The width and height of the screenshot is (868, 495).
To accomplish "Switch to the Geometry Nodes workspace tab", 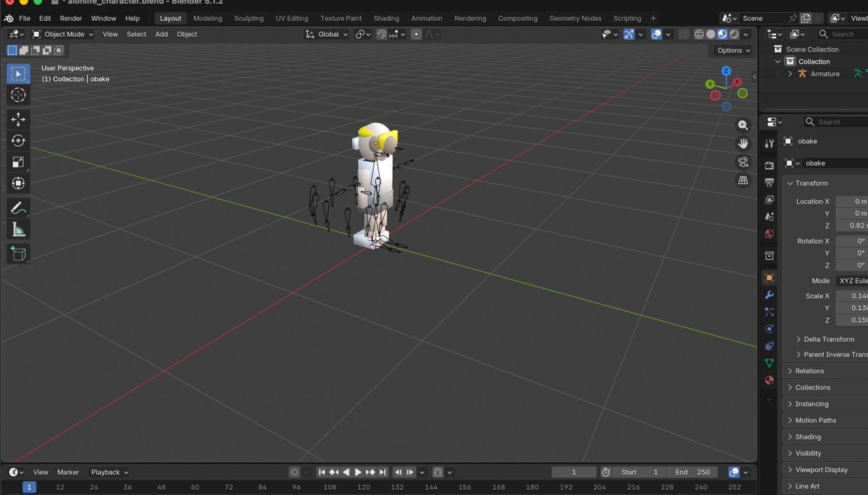I will [x=575, y=18].
